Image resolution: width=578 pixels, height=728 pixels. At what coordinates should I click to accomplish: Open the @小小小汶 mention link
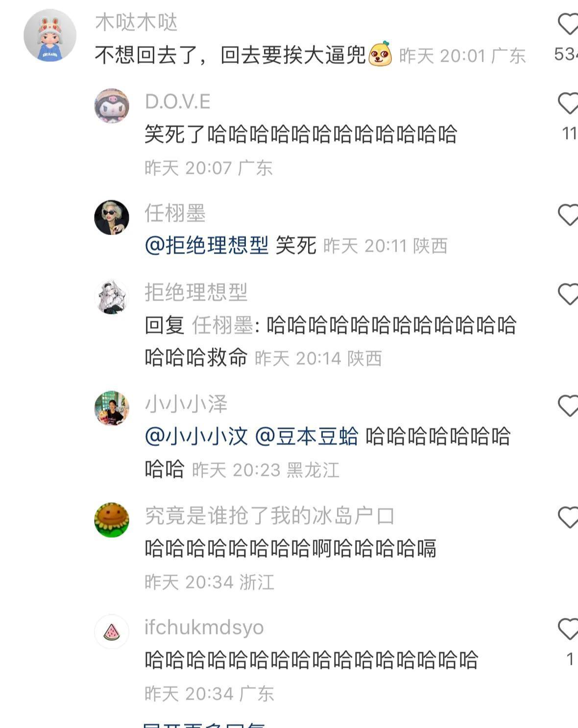point(196,436)
